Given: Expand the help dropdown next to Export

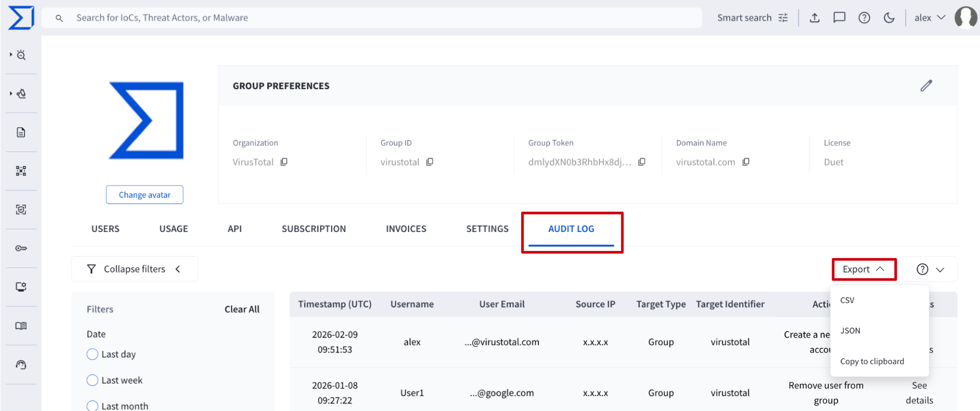Looking at the screenshot, I should pos(930,269).
